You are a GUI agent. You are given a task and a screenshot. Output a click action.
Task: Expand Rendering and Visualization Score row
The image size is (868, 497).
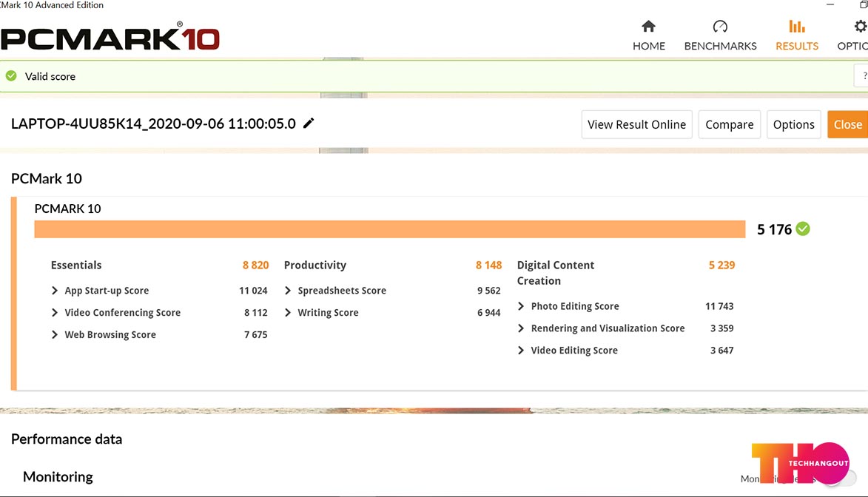click(520, 328)
